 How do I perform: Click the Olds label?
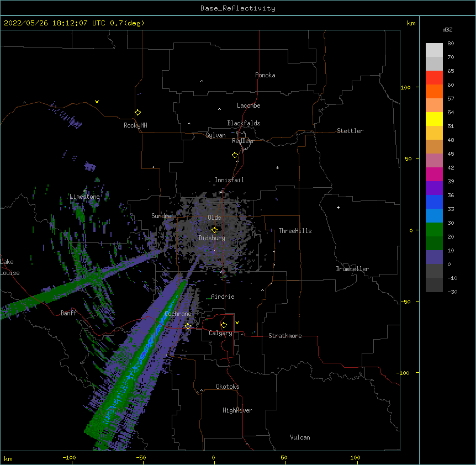(214, 218)
